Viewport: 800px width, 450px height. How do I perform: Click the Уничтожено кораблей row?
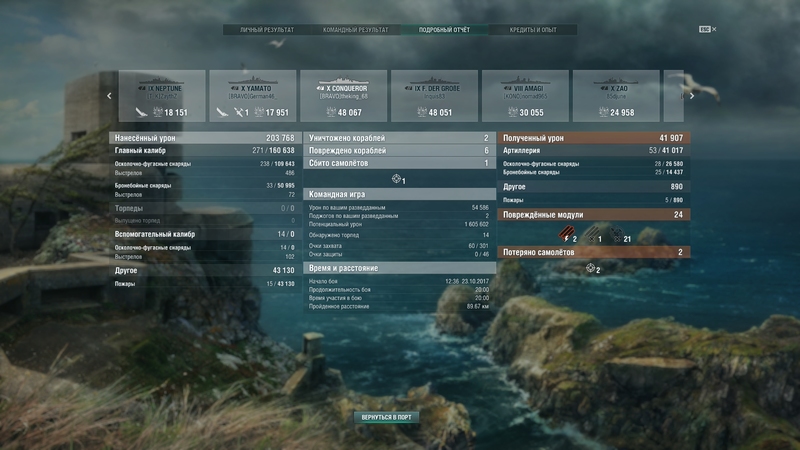(399, 138)
